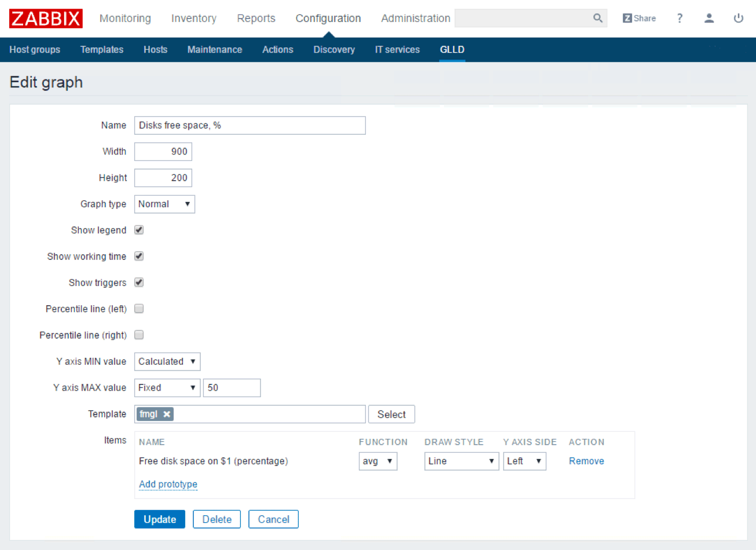756x550 pixels.
Task: Click the template Select button
Action: (392, 415)
